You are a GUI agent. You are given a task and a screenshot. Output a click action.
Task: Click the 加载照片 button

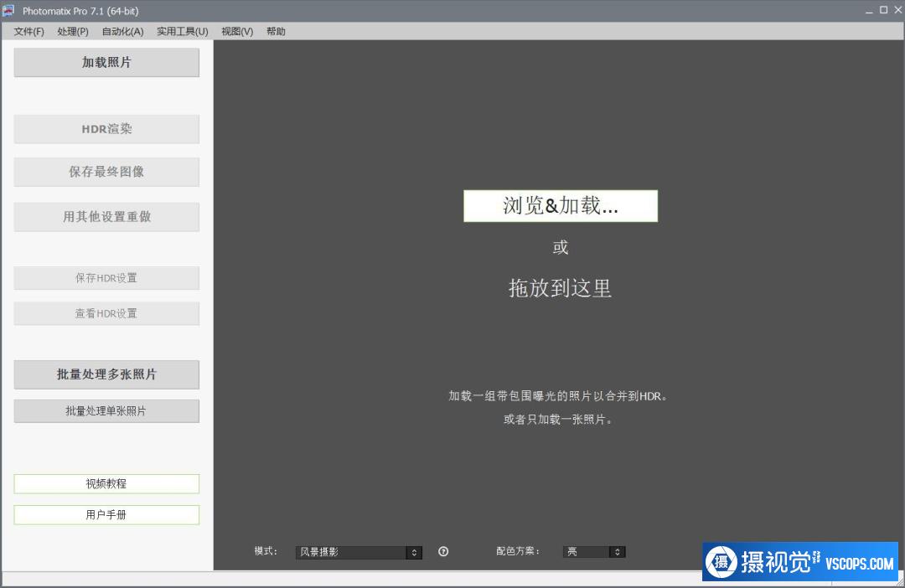[106, 62]
